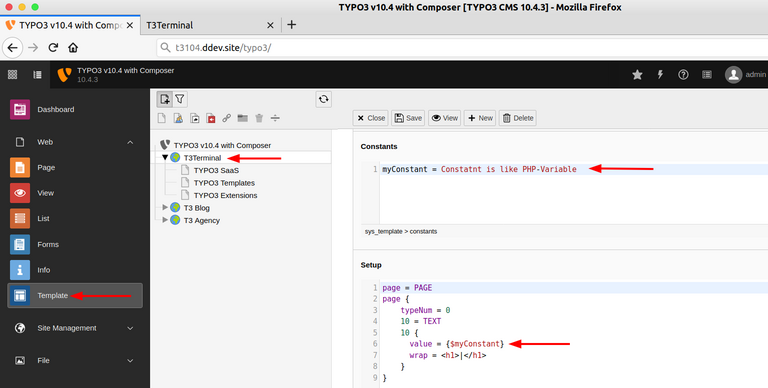Click the Setup editor line with value = {$myConstant}
The image size is (768, 388).
click(573, 344)
